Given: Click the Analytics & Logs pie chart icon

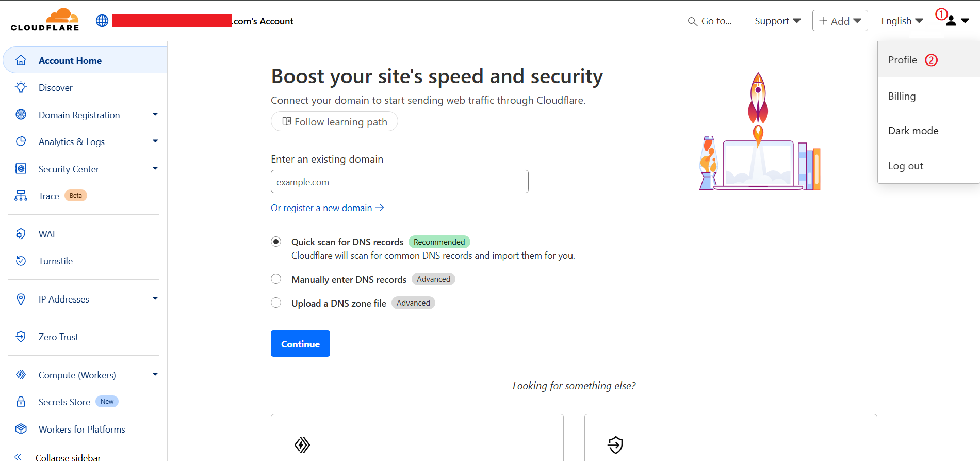Looking at the screenshot, I should (21, 141).
